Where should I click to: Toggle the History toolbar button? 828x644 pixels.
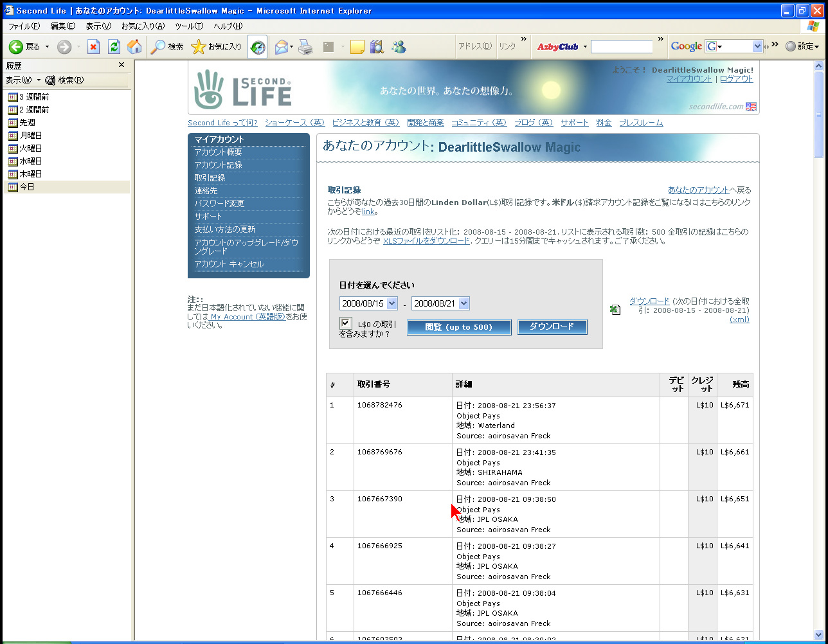[x=257, y=47]
